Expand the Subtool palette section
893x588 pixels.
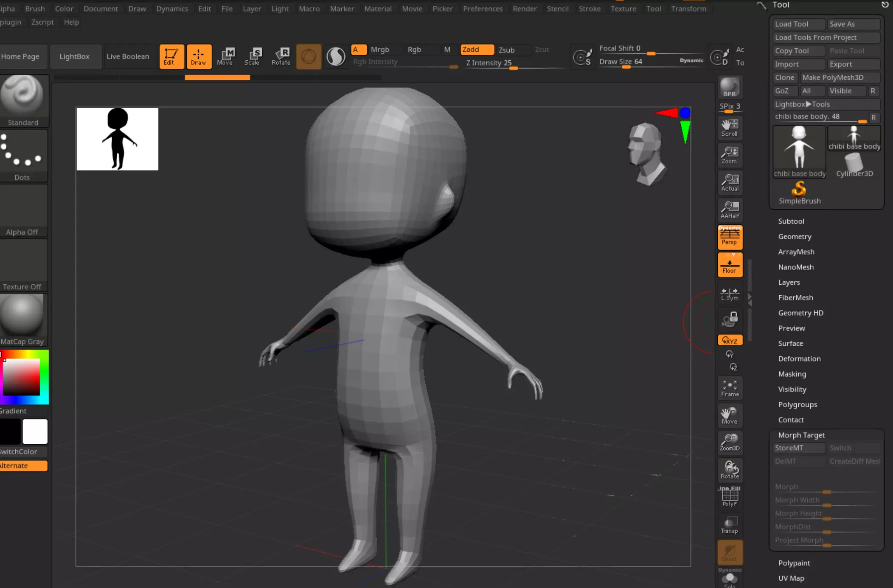(x=791, y=221)
